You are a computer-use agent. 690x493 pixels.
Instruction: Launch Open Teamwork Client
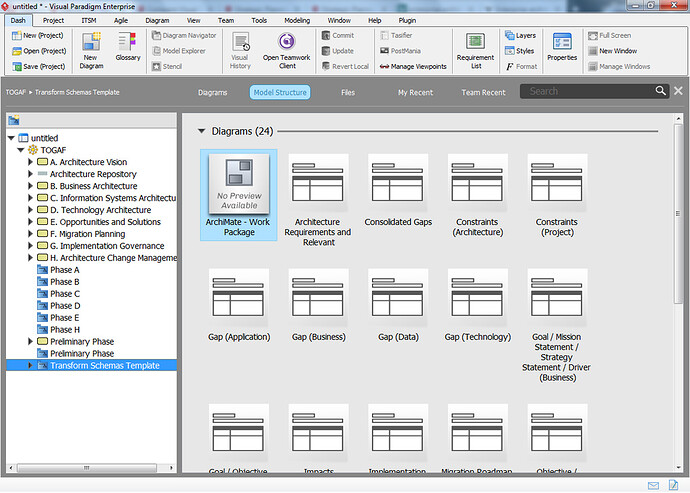coord(286,51)
